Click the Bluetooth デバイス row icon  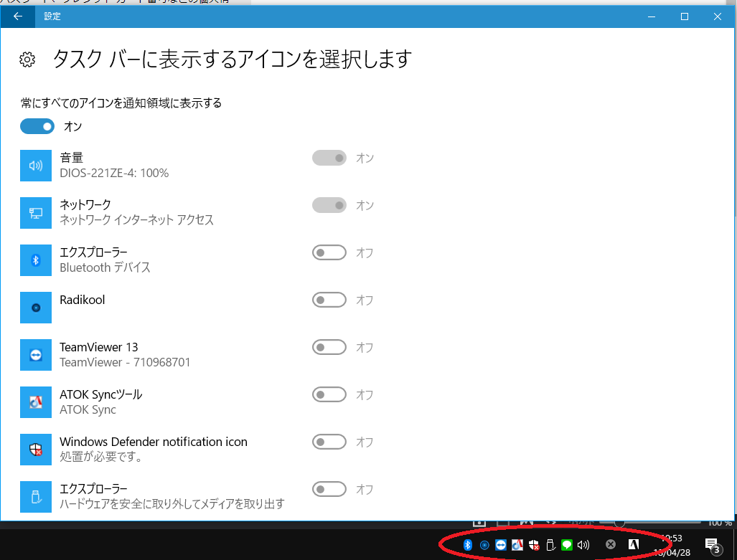coord(36,260)
